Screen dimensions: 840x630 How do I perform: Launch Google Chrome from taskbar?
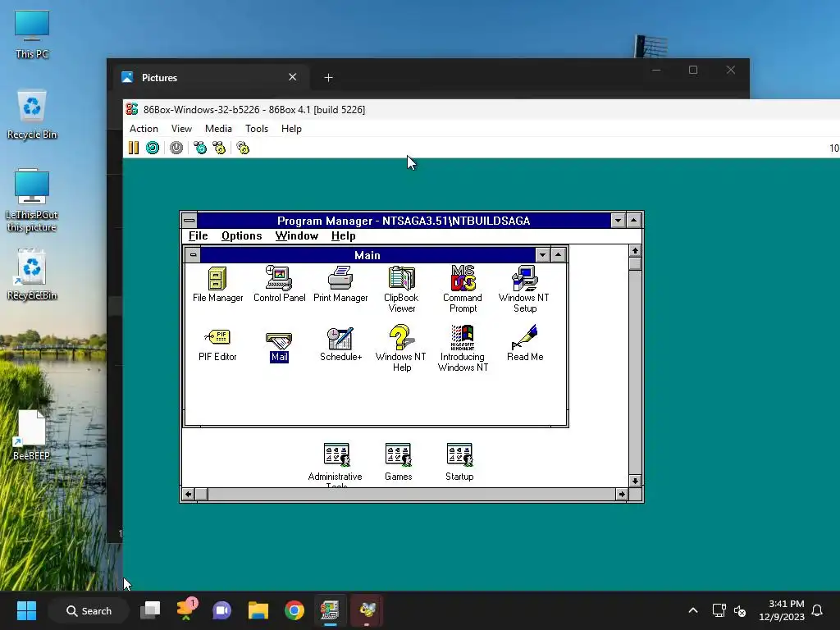294,610
